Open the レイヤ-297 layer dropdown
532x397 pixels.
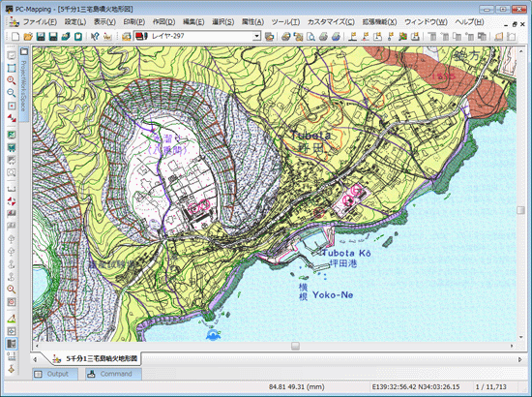click(257, 36)
